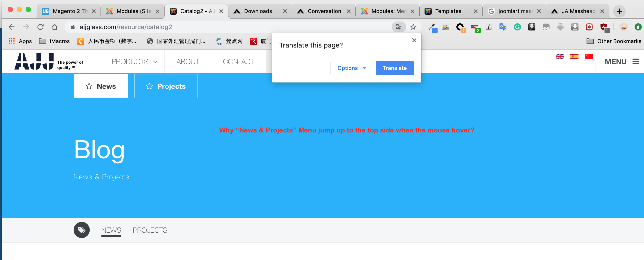
Task: Reload the current page
Action: (x=40, y=27)
